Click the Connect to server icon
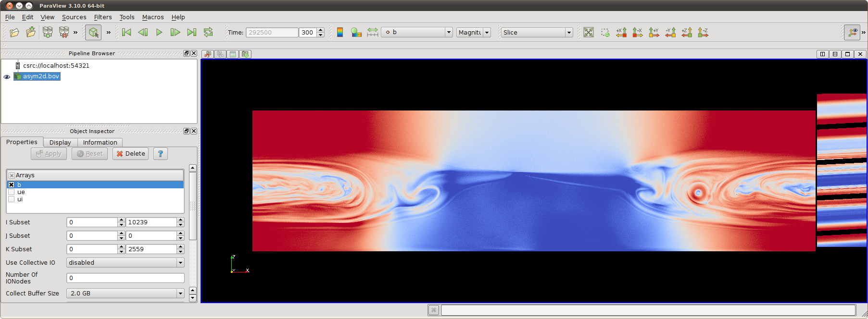The image size is (868, 319). tap(48, 32)
